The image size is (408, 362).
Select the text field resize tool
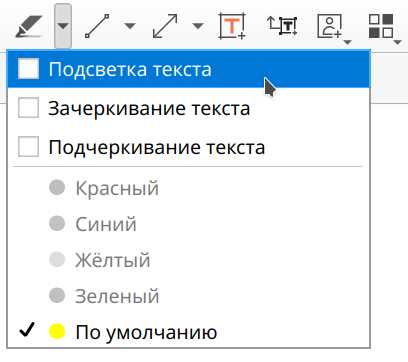point(282,26)
